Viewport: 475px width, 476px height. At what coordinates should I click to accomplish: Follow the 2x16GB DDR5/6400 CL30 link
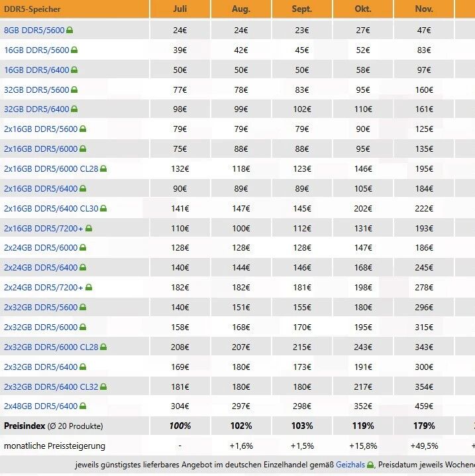pyautogui.click(x=51, y=209)
